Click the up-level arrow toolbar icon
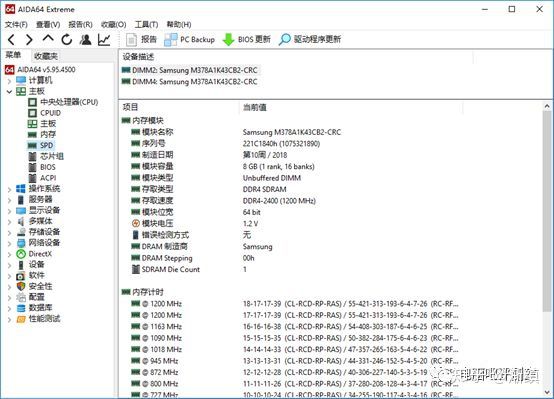Screen dimensions: 554x399 [48, 38]
